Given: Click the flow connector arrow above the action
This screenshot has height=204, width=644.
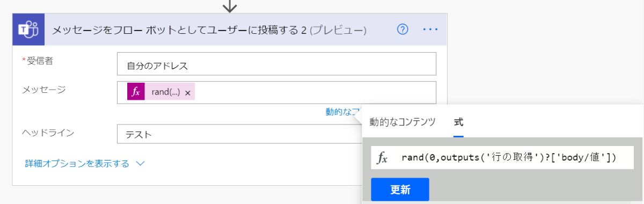Looking at the screenshot, I should 229,6.
